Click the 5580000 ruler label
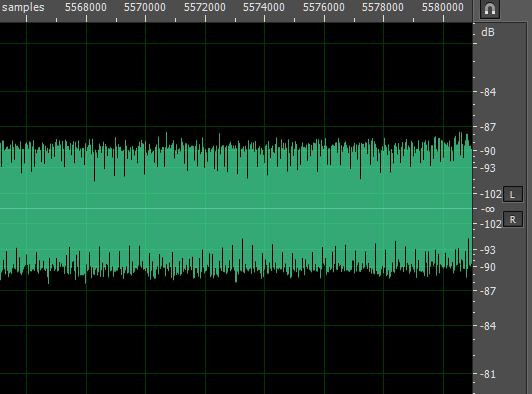 tap(443, 7)
